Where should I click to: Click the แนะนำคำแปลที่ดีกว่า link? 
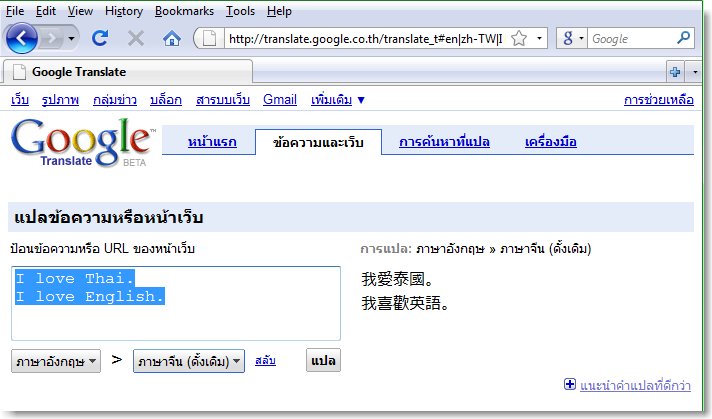click(x=635, y=385)
